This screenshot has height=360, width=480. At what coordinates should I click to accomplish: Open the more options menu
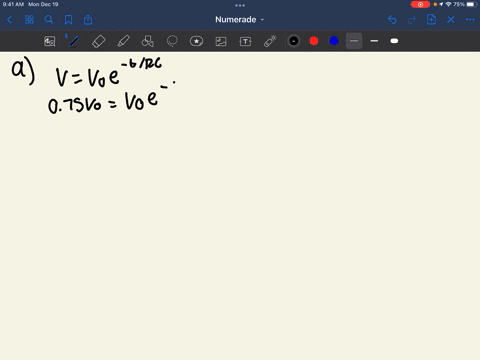click(470, 20)
